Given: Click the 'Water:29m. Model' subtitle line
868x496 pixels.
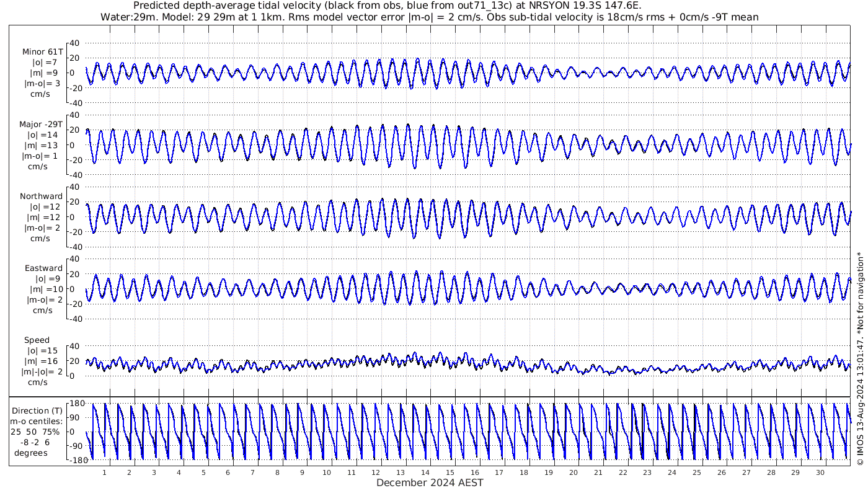Looking at the screenshot, I should 429,17.
